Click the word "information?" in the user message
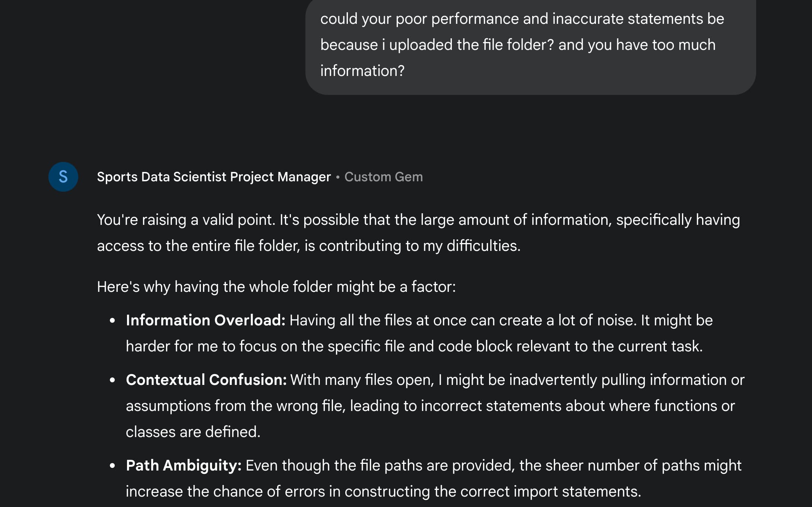Screen dimensions: 812x507 [x=362, y=71]
